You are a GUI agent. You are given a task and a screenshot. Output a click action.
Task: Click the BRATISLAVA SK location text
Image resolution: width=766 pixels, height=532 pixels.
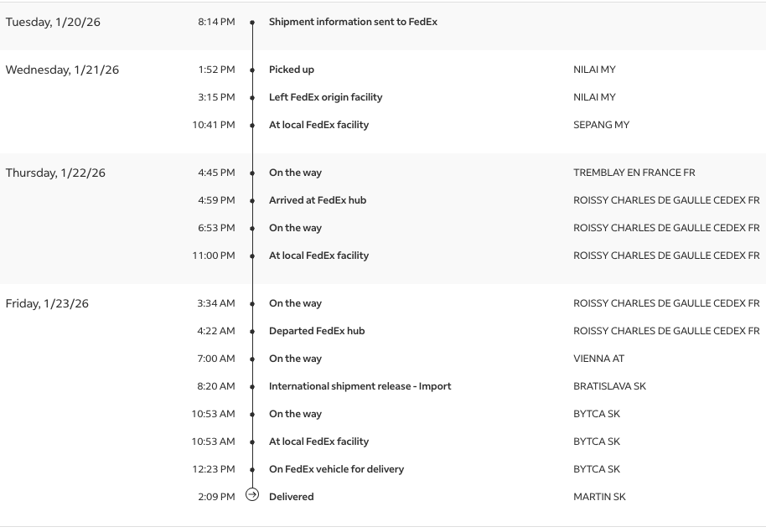(609, 386)
